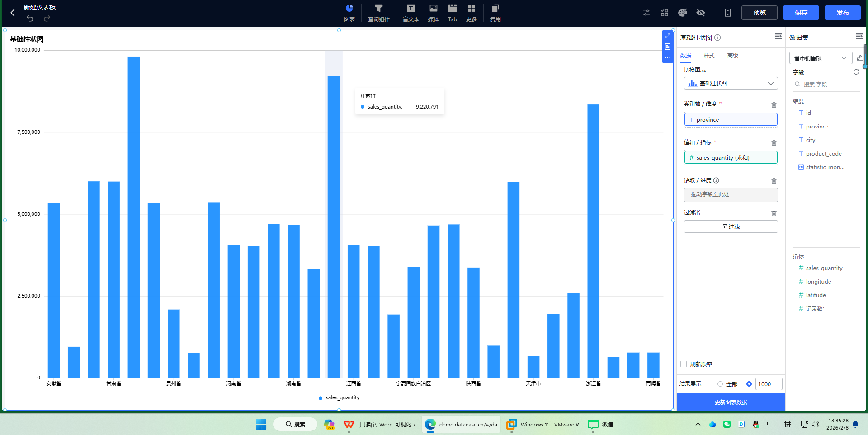The width and height of the screenshot is (868, 435).
Task: Click the 搜索 字段 search box
Action: point(826,84)
